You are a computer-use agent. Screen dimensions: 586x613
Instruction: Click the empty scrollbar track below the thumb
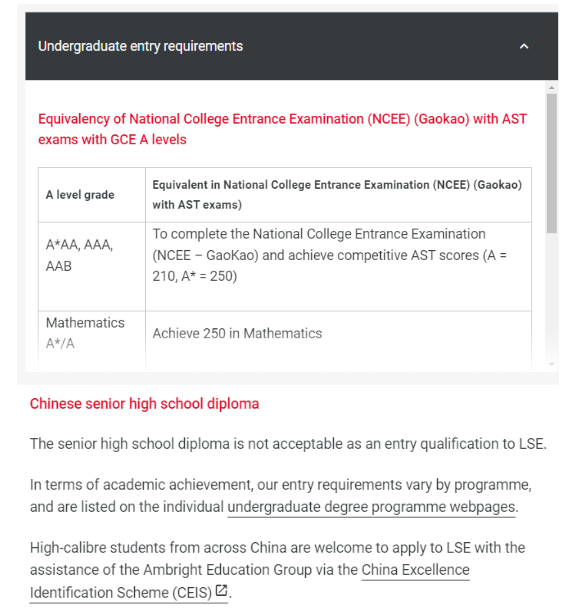[x=552, y=297]
